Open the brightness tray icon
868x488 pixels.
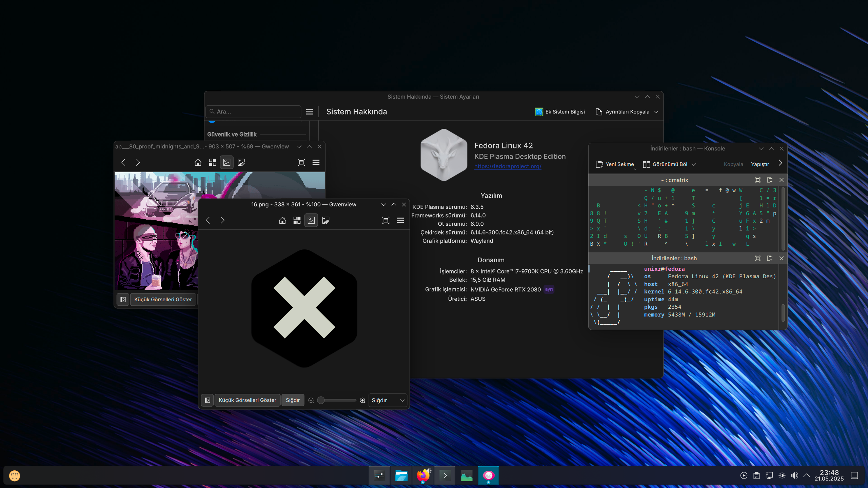click(x=782, y=476)
